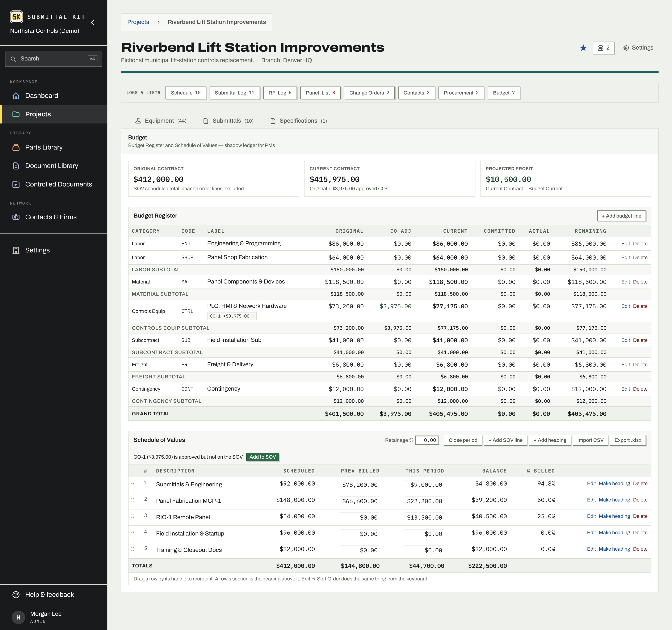Toggle the favorite star for this project
Image resolution: width=672 pixels, height=630 pixels.
(583, 48)
